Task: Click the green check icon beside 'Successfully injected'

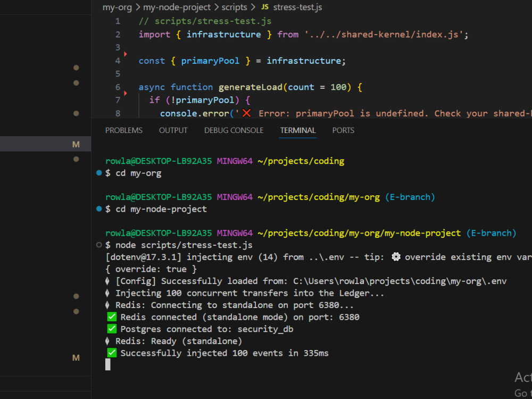Action: (112, 353)
